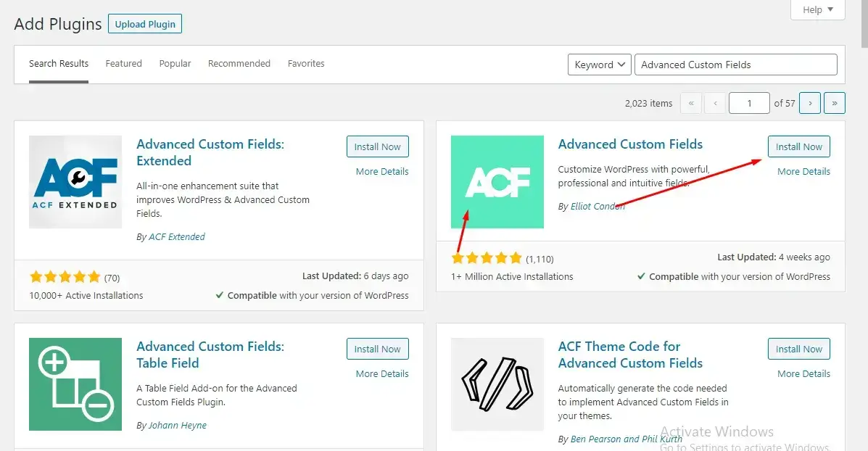Click the ACF Extended plugin logo
Image resolution: width=868 pixels, height=451 pixels.
coord(75,181)
